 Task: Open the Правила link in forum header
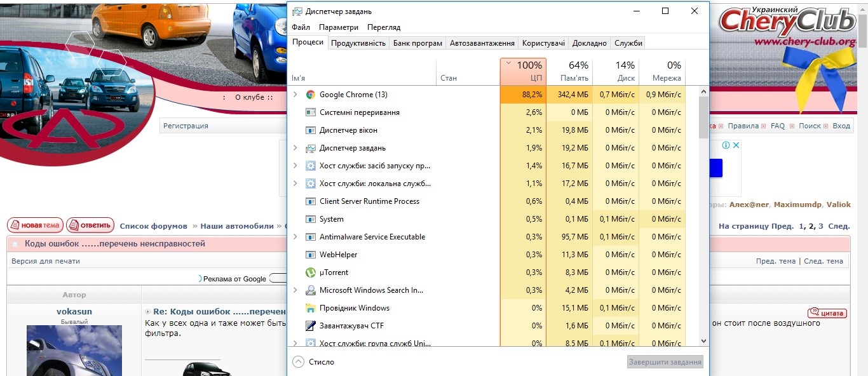tap(743, 126)
